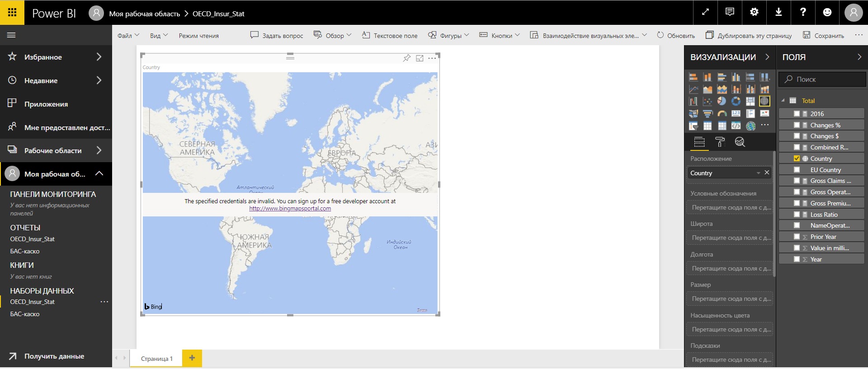The image size is (868, 369).
Task: Click the download icon in header
Action: [x=778, y=13]
